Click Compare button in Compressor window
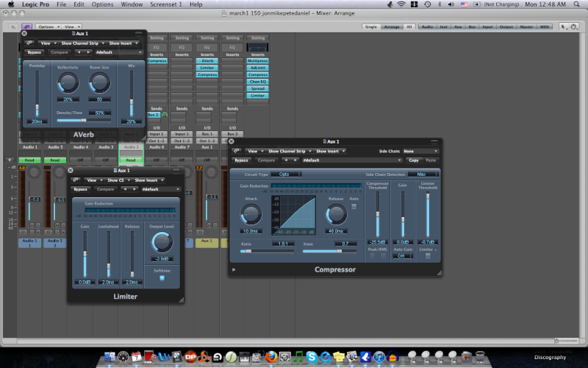The width and height of the screenshot is (588, 368). (x=267, y=160)
